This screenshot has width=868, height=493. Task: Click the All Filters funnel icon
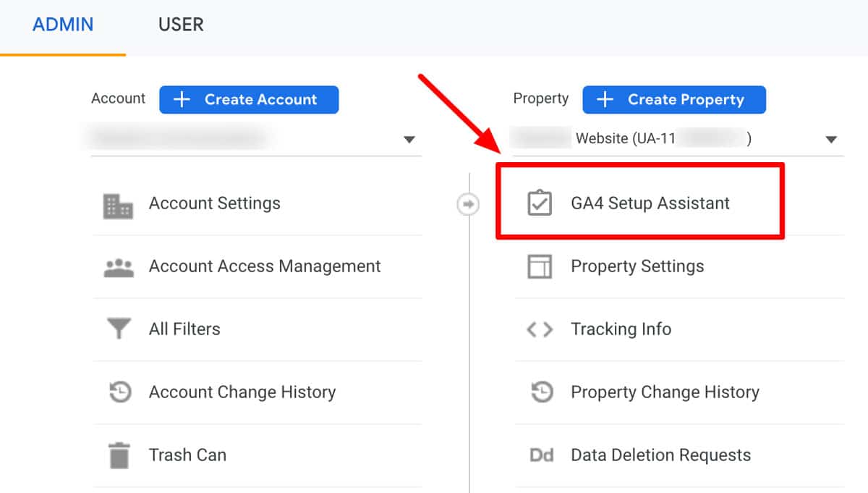tap(118, 329)
